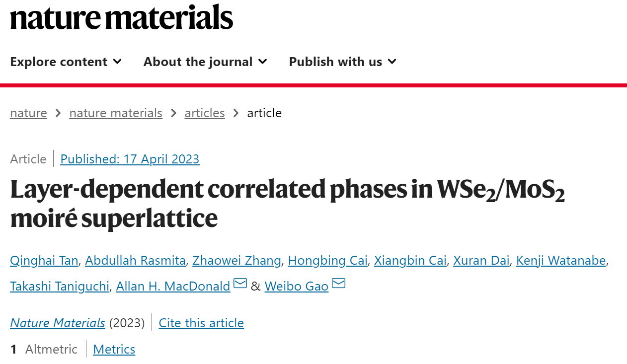Open author Qinghai Tan's details
The height and width of the screenshot is (364, 627).
click(x=44, y=261)
